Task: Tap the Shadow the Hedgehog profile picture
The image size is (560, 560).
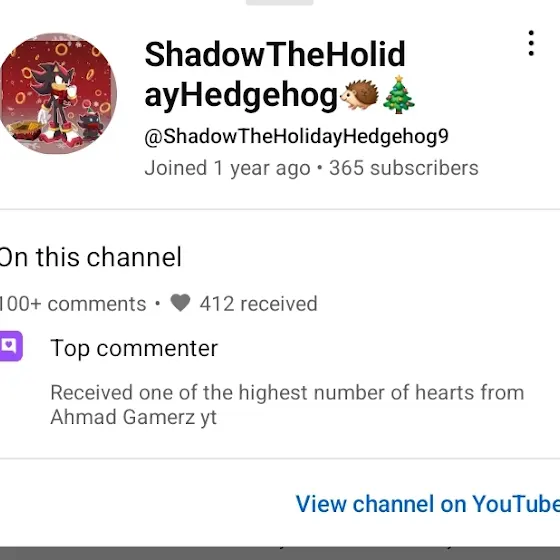Action: click(58, 94)
